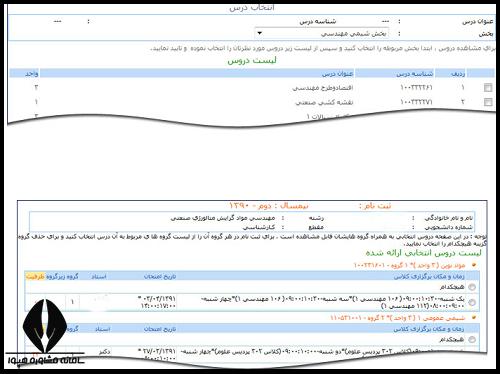Select هیچکدام radio under شیمی عمومی 1 course
Viewport: 500px width, 374px height.
[x=472, y=340]
